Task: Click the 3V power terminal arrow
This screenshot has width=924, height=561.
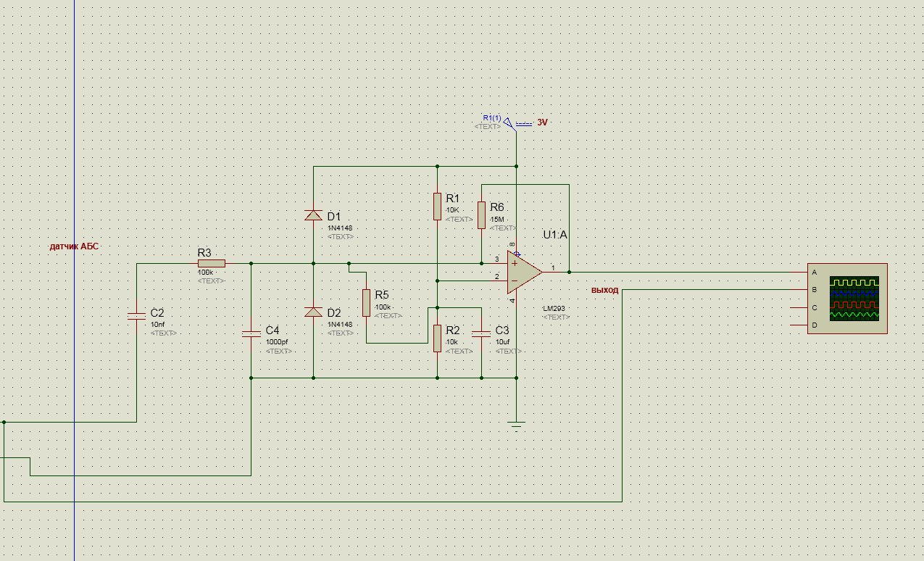Action: coord(511,124)
